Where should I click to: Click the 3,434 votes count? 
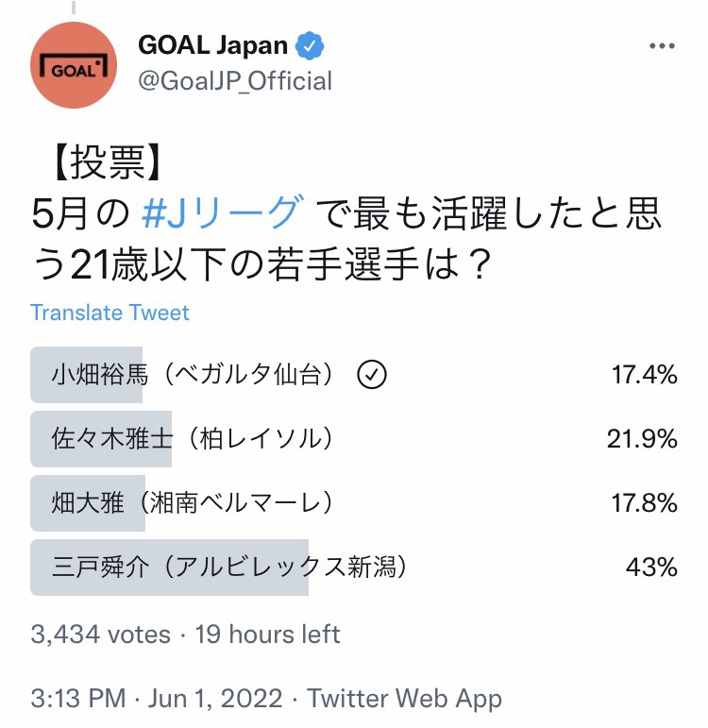click(x=101, y=634)
